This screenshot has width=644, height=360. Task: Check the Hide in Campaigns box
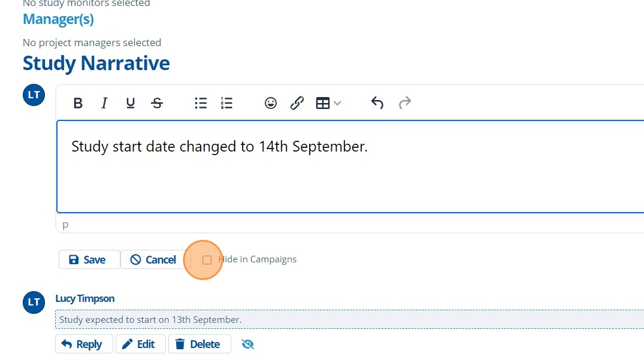pyautogui.click(x=207, y=260)
